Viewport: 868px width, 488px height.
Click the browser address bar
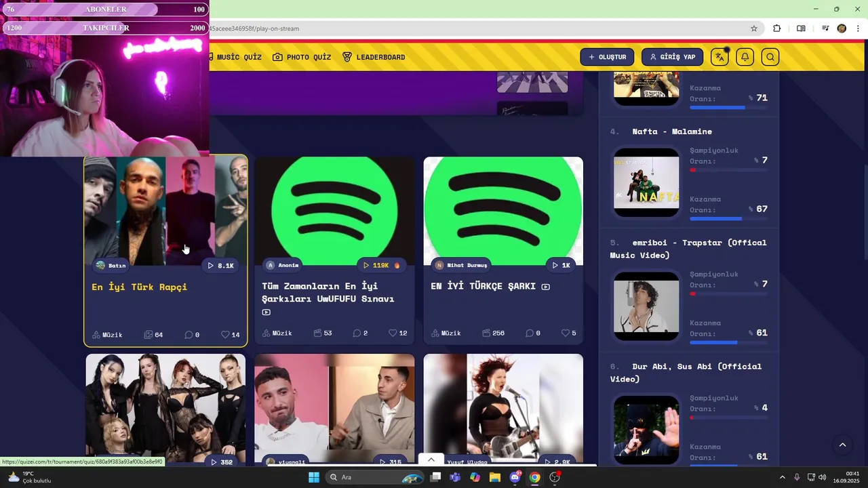pyautogui.click(x=475, y=28)
